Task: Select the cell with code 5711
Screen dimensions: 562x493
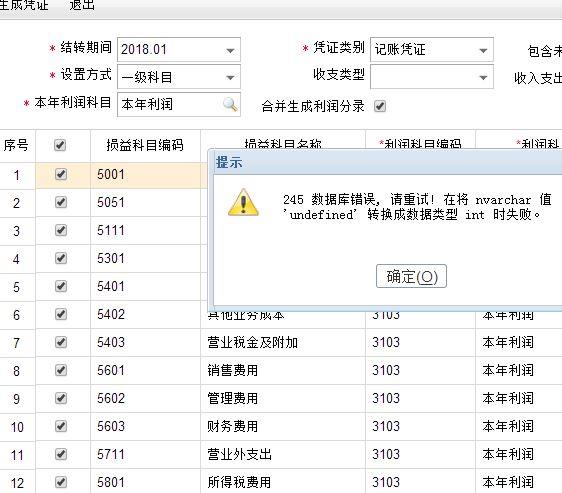Action: pos(145,454)
